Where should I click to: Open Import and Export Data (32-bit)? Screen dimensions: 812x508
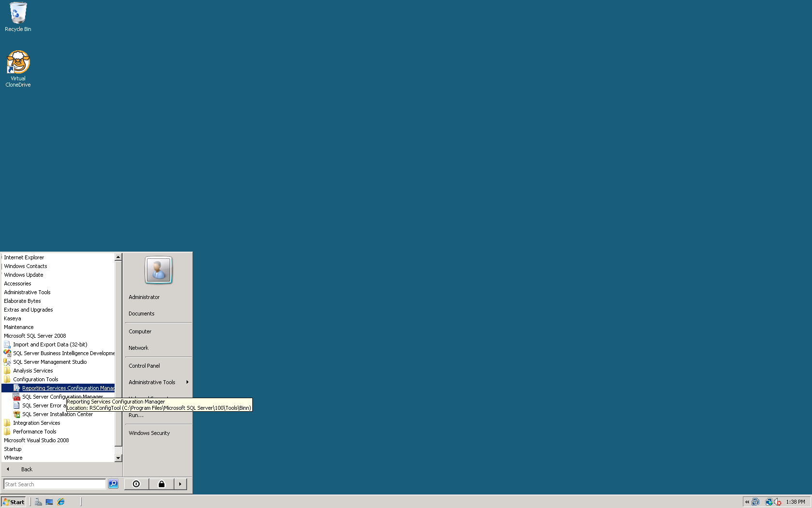point(50,344)
